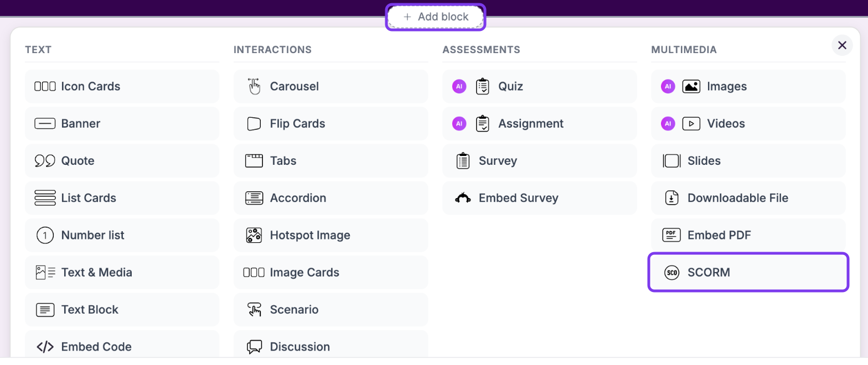Add a Discussion block
This screenshot has height=365, width=868.
point(331,345)
